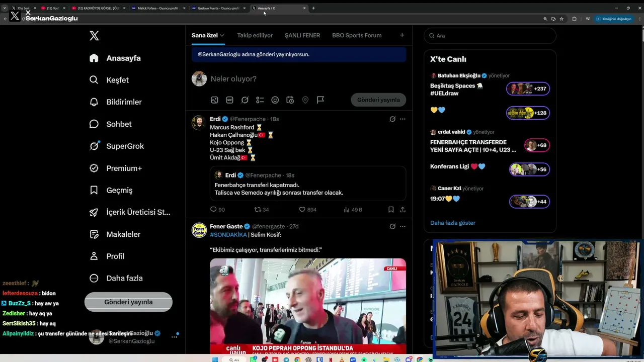Reply to Erdi's post with 90 replies
Image resolution: width=644 pixels, height=362 pixels.
217,210
